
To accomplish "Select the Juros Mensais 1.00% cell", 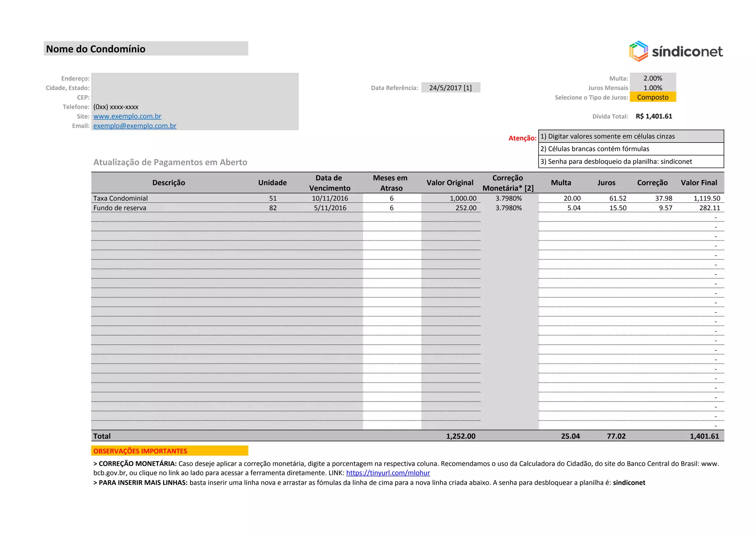I will point(653,88).
